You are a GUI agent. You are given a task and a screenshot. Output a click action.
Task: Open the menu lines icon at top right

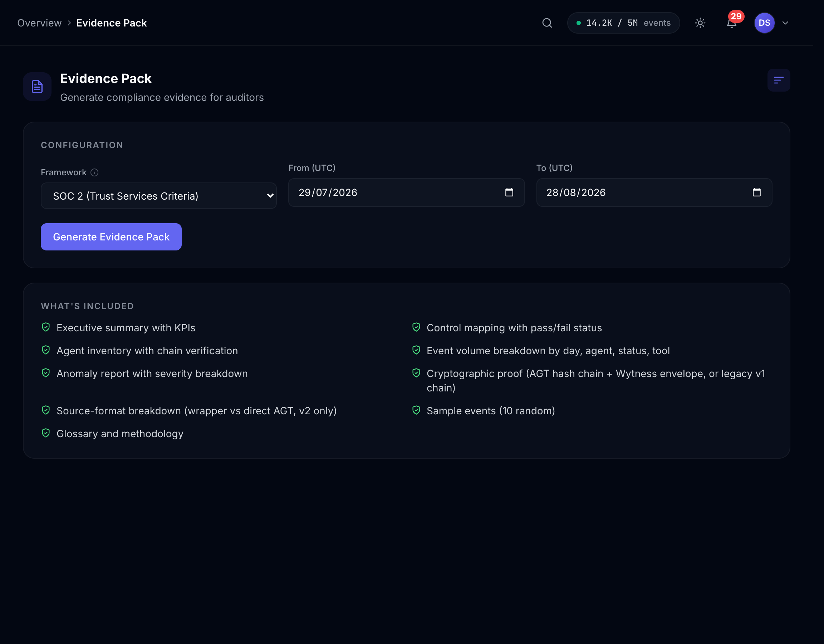pyautogui.click(x=779, y=80)
